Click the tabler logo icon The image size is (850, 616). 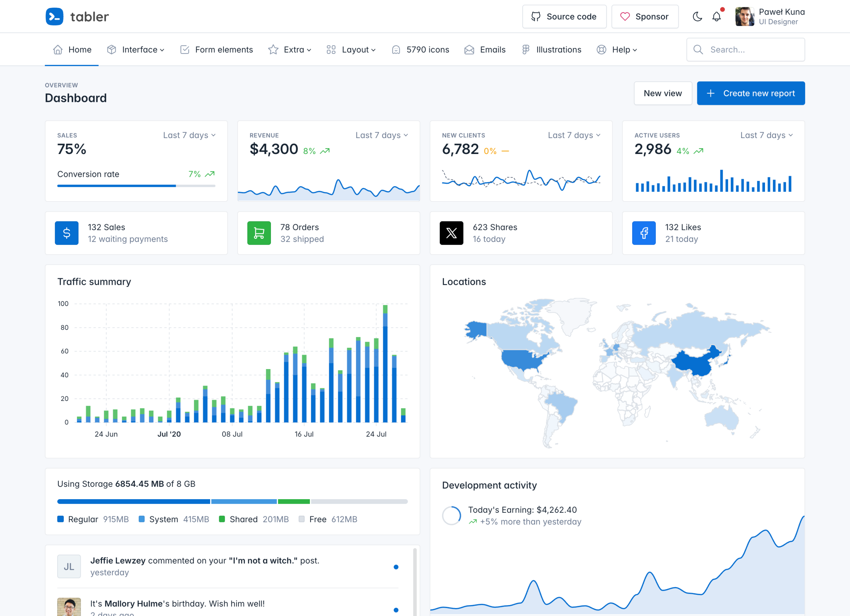tap(54, 16)
